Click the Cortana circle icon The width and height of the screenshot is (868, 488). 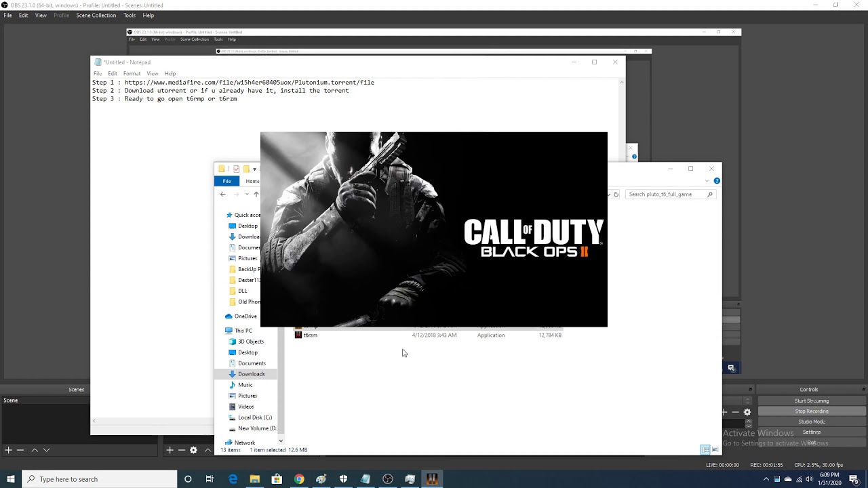point(188,479)
